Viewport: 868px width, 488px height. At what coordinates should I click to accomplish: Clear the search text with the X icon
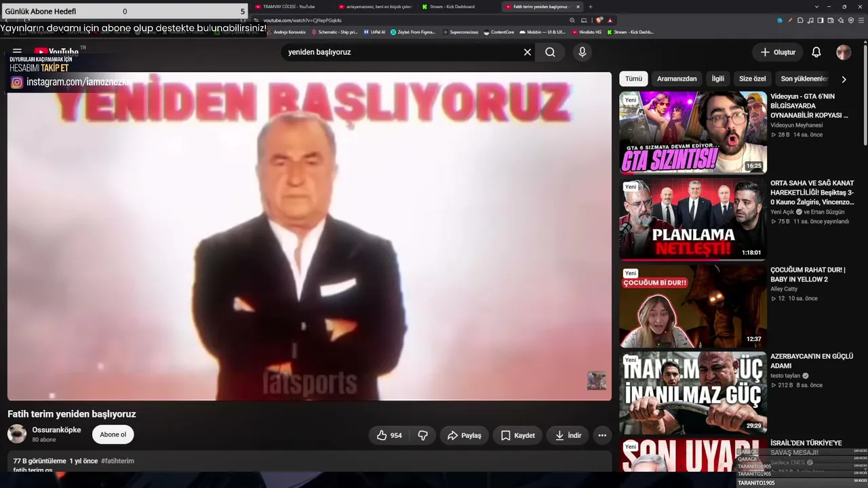(527, 52)
